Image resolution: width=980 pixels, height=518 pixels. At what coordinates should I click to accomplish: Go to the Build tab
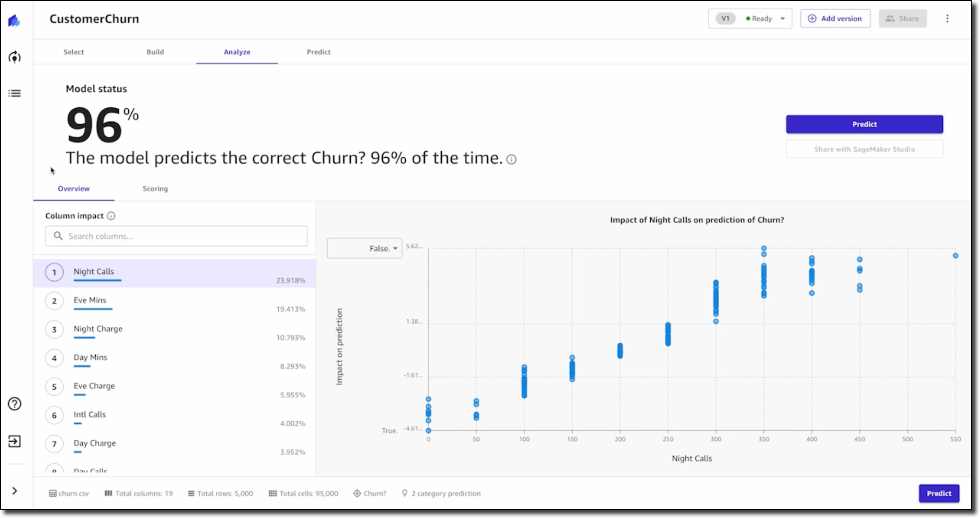click(155, 52)
